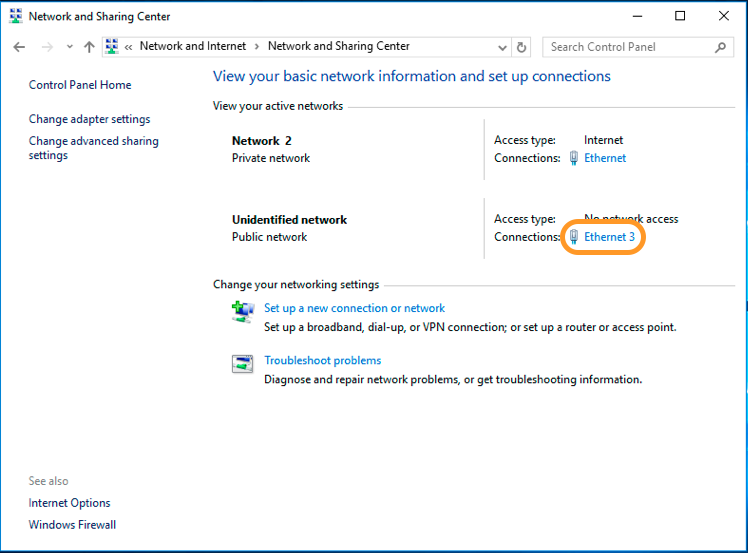The width and height of the screenshot is (748, 553).
Task: Click the address bar double-chevron expander
Action: (129, 47)
